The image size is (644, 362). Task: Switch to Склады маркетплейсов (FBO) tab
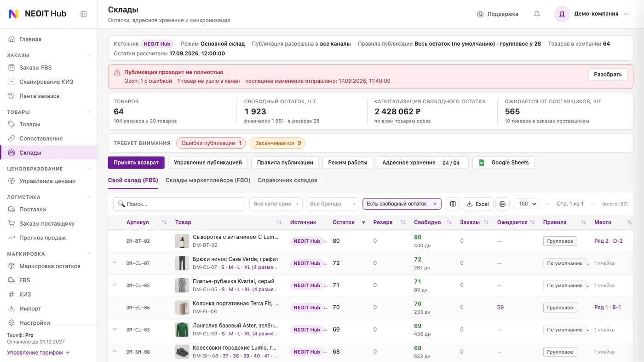tap(208, 180)
